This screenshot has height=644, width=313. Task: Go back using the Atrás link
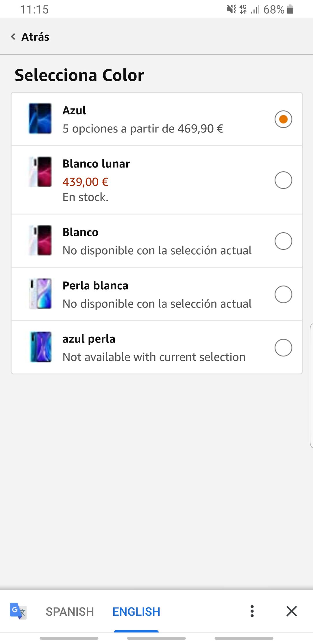pyautogui.click(x=35, y=37)
